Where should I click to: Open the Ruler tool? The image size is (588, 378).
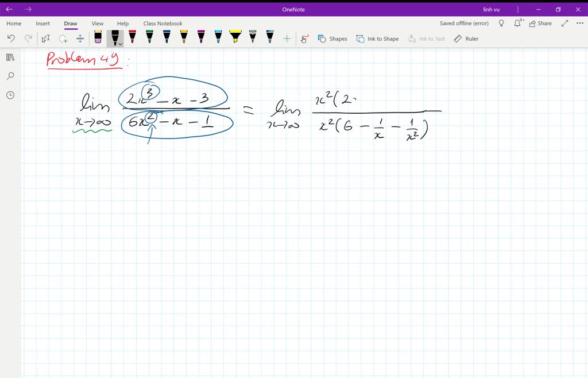pyautogui.click(x=466, y=38)
